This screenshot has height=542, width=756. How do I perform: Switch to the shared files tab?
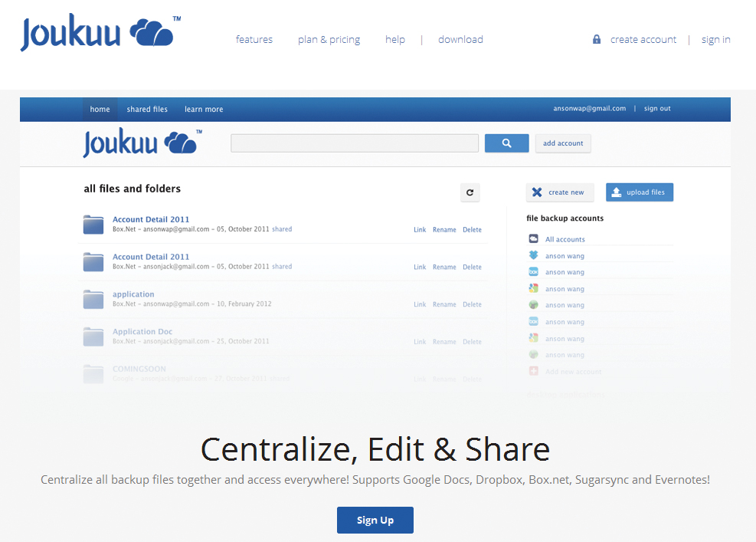coord(147,110)
